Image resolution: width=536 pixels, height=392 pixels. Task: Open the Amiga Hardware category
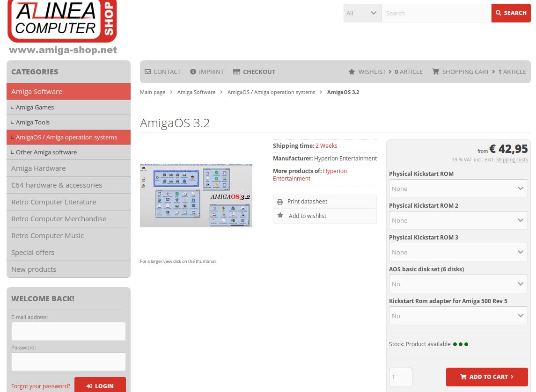[x=68, y=168]
